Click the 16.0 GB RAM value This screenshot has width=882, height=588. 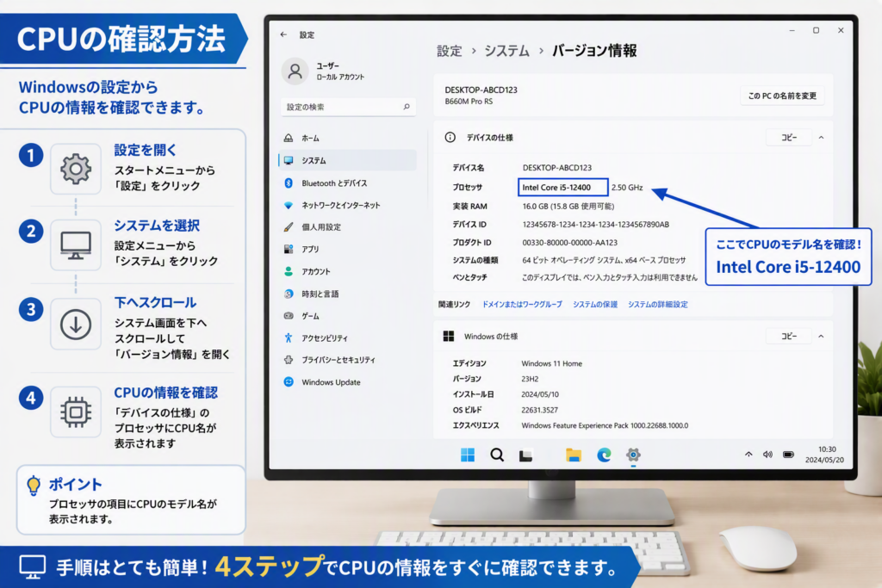[568, 206]
